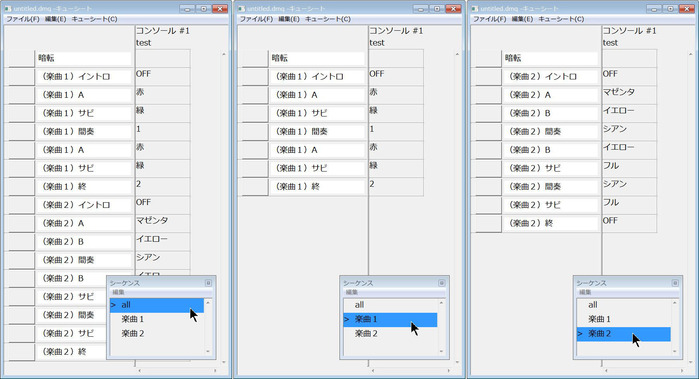Click horizontal scroll-right arrow in middle window
Screen dimensions: 699x379
[448, 370]
